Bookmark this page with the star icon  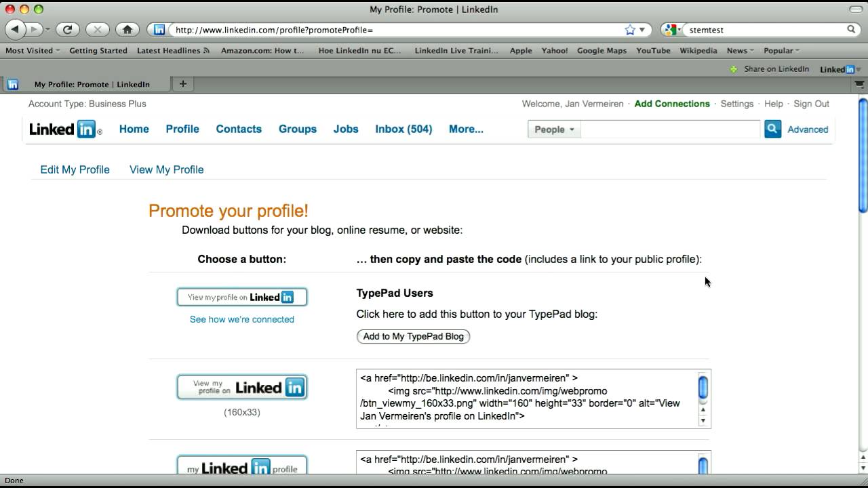pos(630,30)
